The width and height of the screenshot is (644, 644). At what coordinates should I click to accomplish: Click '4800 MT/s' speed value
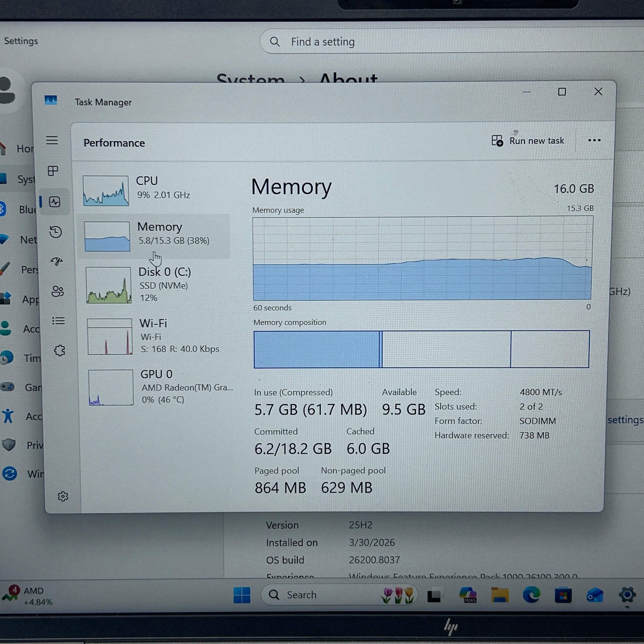click(x=541, y=392)
